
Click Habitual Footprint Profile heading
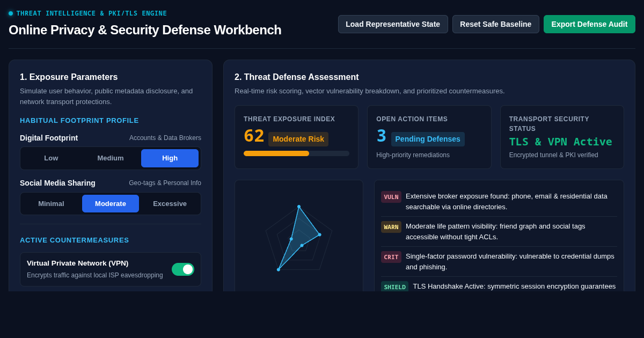(x=79, y=121)
